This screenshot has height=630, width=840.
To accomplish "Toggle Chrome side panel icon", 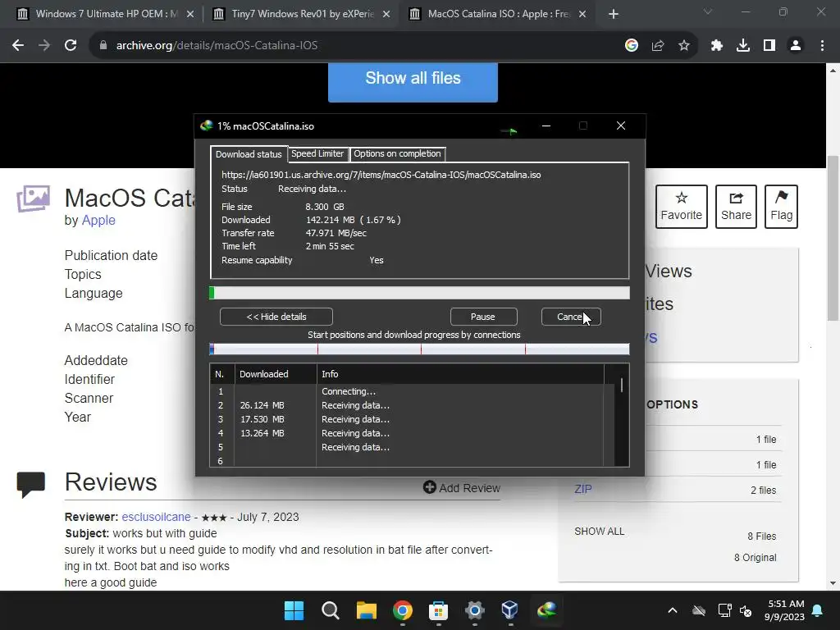I will click(769, 46).
